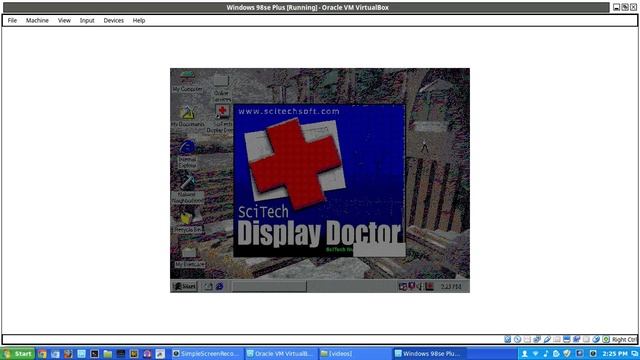This screenshot has height=360, width=640.
Task: Click the optical disk indicator in VirtualBox status bar
Action: point(517,339)
